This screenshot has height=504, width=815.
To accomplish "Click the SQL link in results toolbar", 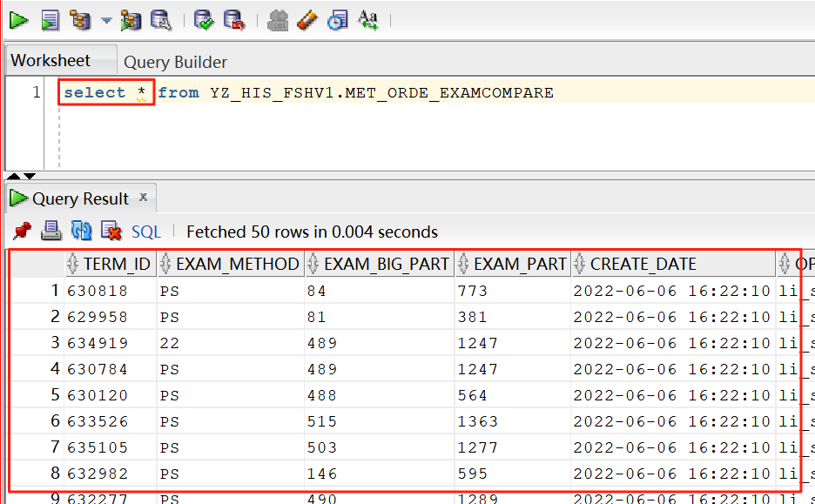I will (x=146, y=232).
